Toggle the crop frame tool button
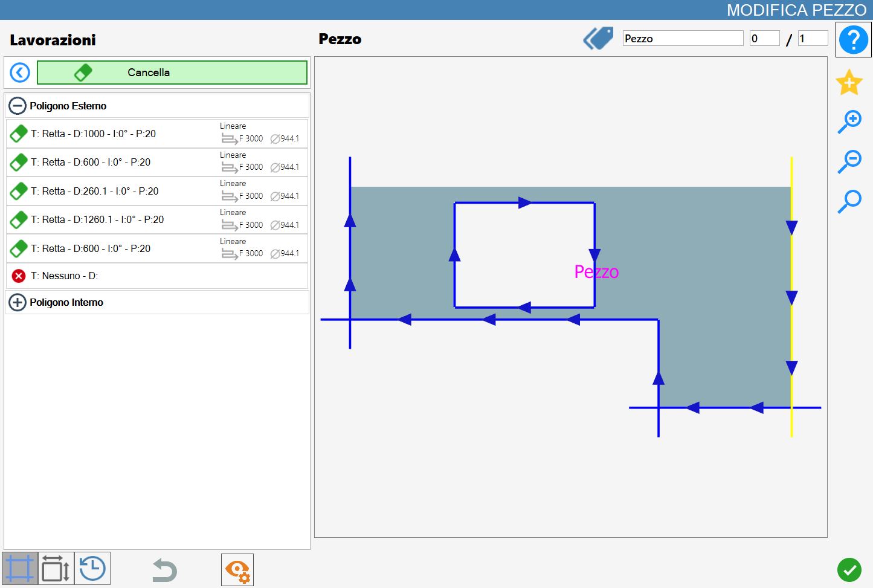Viewport: 873px width, 588px height. pyautogui.click(x=20, y=569)
